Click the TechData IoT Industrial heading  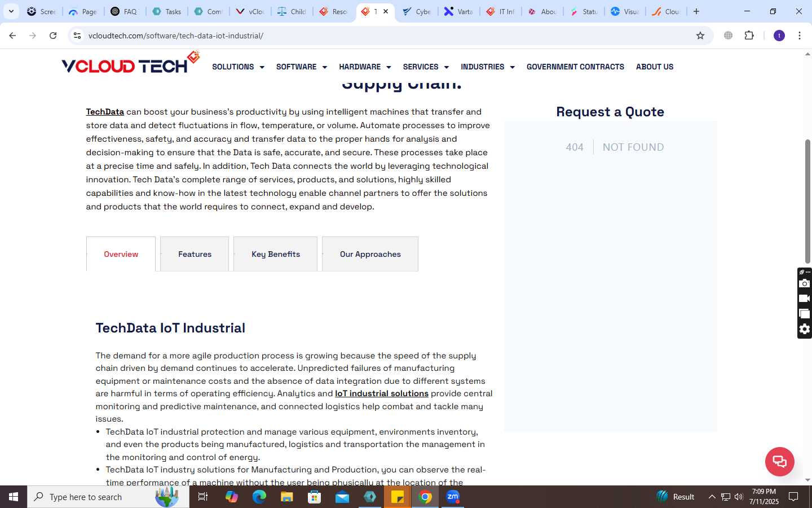170,328
